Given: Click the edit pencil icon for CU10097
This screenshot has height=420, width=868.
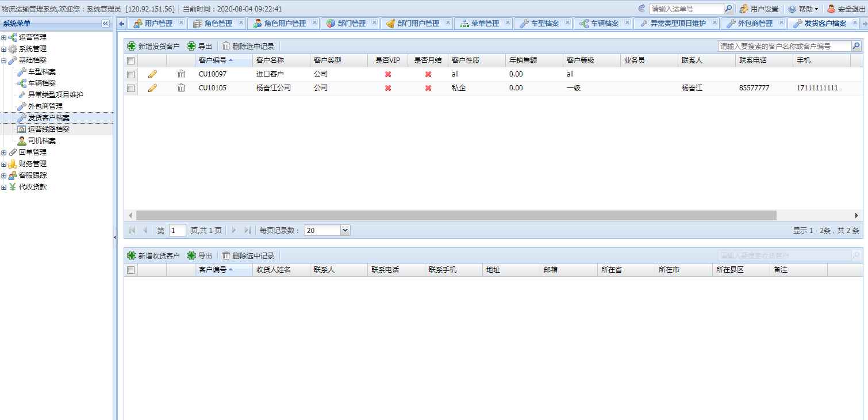Looking at the screenshot, I should [x=152, y=74].
